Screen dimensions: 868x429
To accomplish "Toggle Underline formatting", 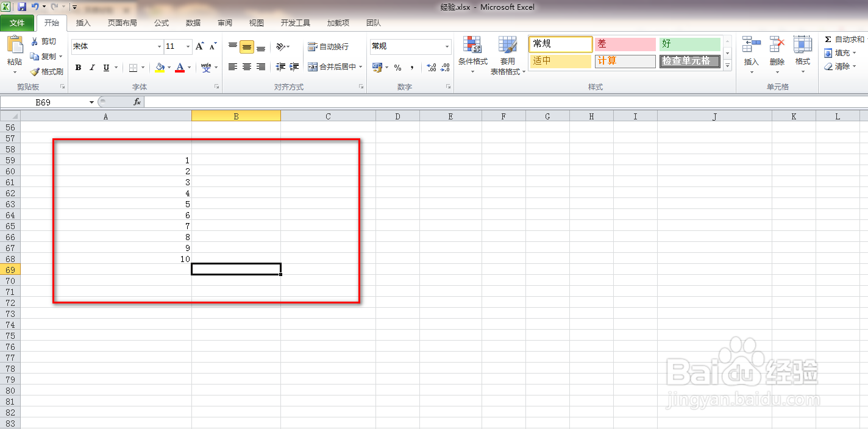I will tap(107, 68).
